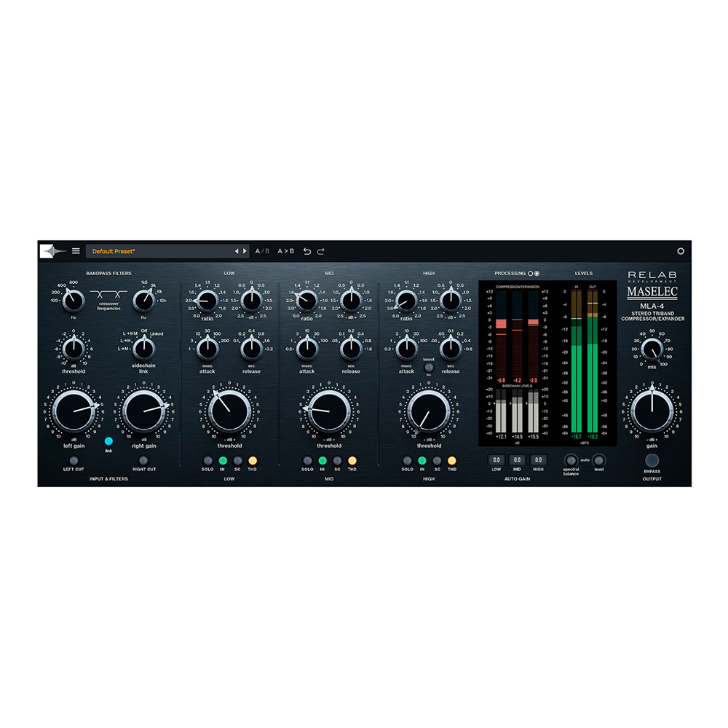Click the Low auto gain value box
Viewport: 728px width, 728px height.
pos(496,460)
